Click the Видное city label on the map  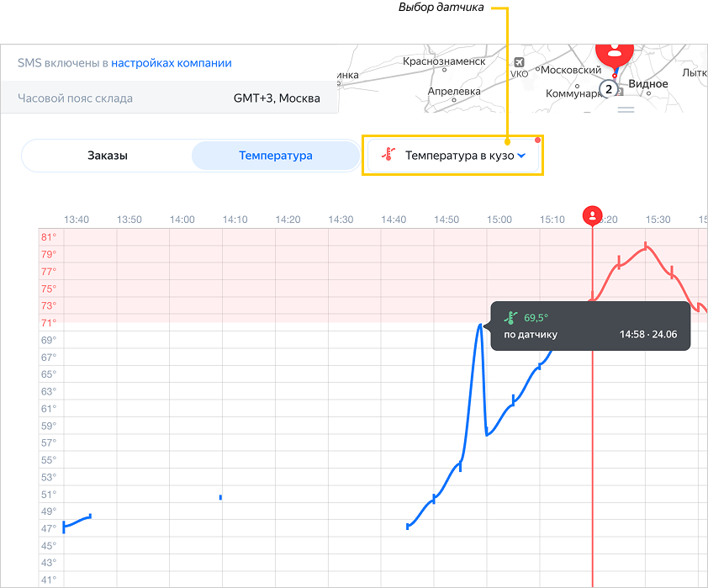(648, 84)
